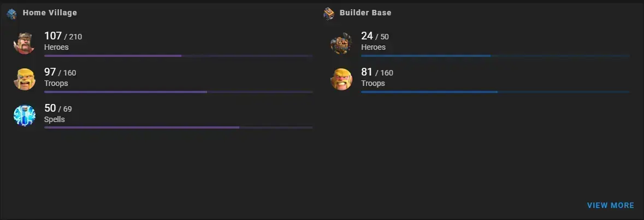
Task: Click the 81 / 160 troops count
Action: pyautogui.click(x=377, y=72)
